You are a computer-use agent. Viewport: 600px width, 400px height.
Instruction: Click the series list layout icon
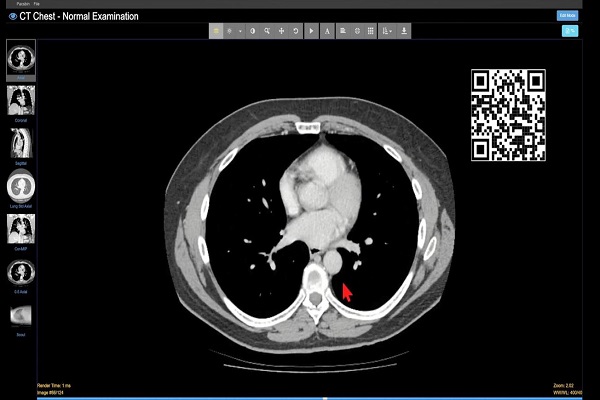(343, 31)
